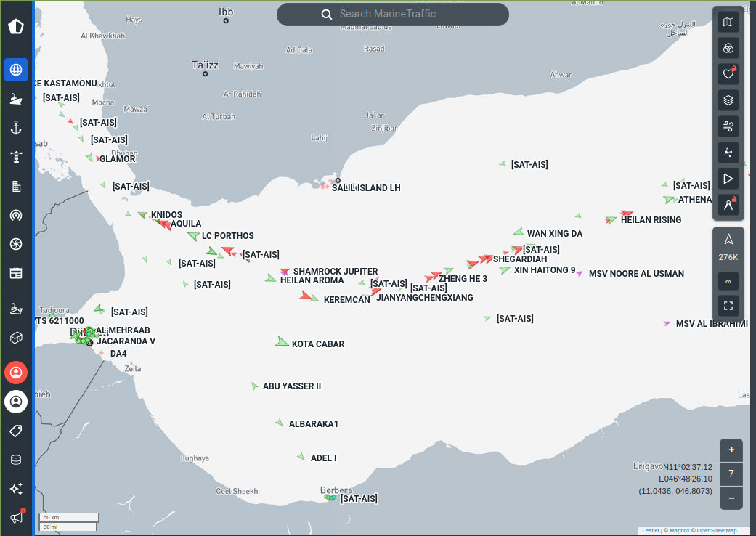Viewport: 756px width, 536px height.
Task: Zoom in with the plus button
Action: tap(731, 450)
